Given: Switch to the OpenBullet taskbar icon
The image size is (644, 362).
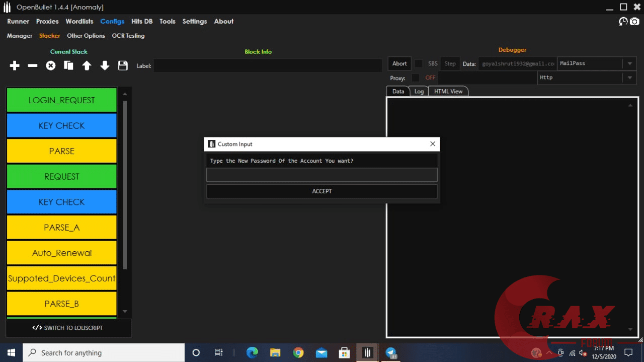Looking at the screenshot, I should (x=368, y=352).
